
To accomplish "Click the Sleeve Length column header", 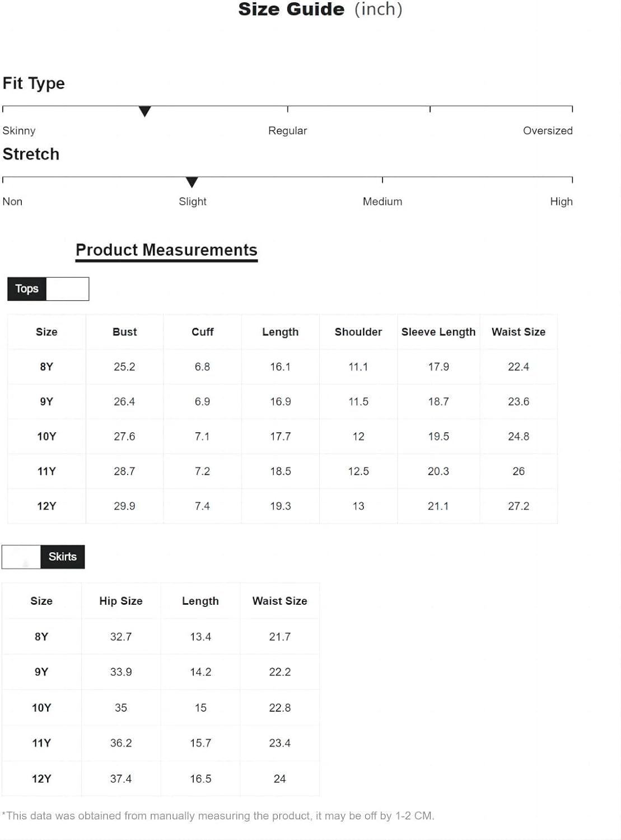I will pyautogui.click(x=438, y=332).
